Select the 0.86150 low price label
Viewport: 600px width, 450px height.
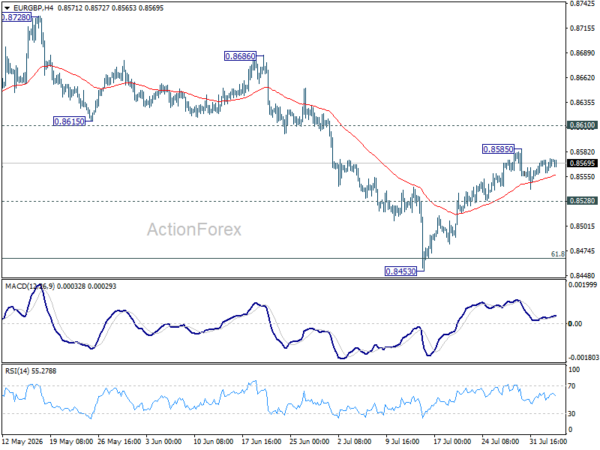point(69,122)
